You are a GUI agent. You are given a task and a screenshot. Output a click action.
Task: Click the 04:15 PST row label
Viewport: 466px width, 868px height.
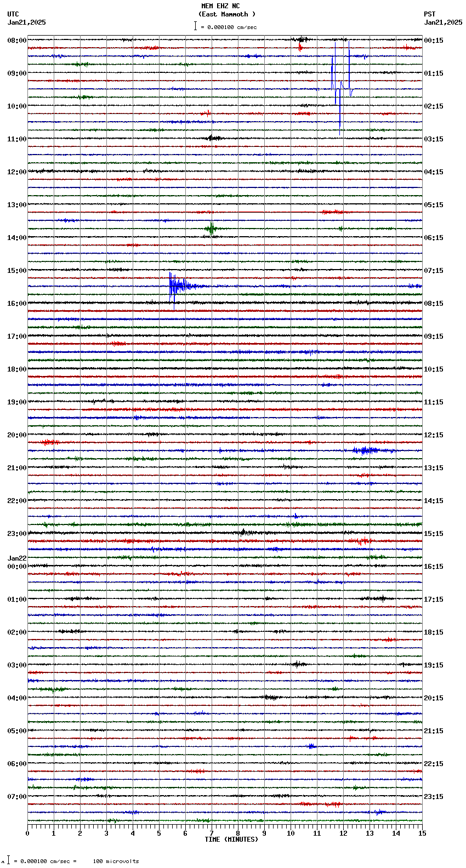[434, 172]
